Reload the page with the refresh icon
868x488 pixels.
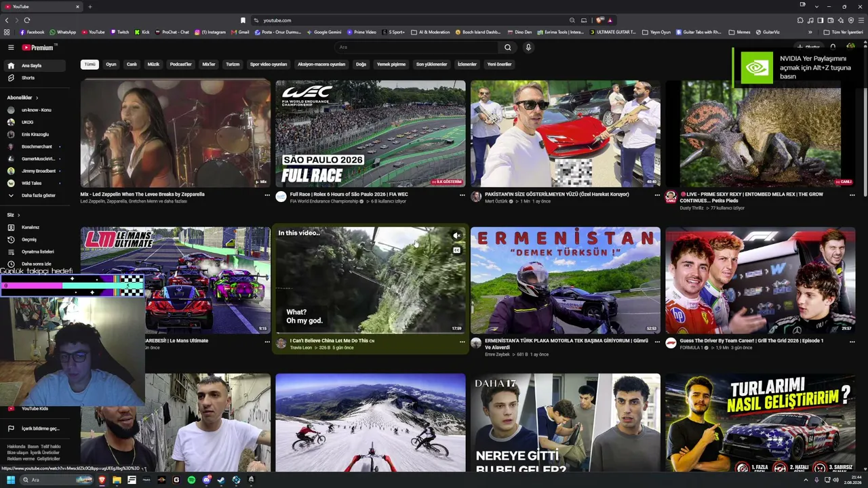(x=26, y=20)
